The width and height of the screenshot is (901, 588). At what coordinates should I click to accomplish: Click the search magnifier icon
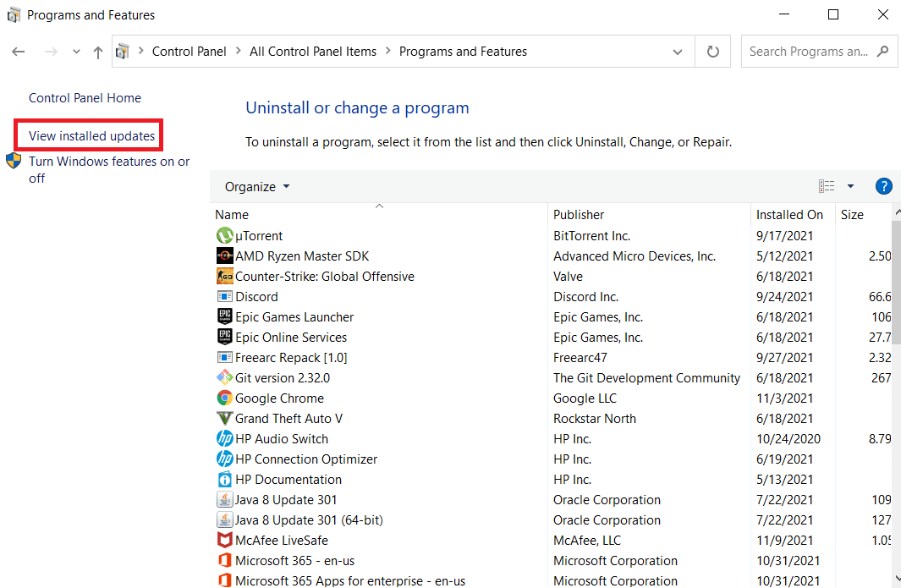coord(882,51)
